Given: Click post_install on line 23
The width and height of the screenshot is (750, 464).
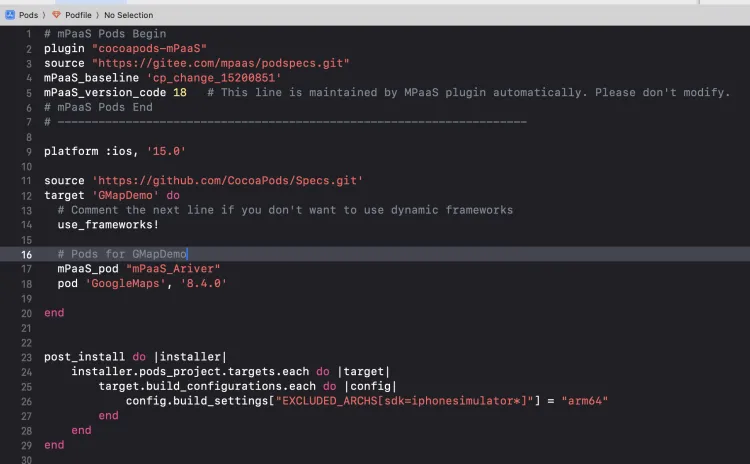Looking at the screenshot, I should coord(84,357).
